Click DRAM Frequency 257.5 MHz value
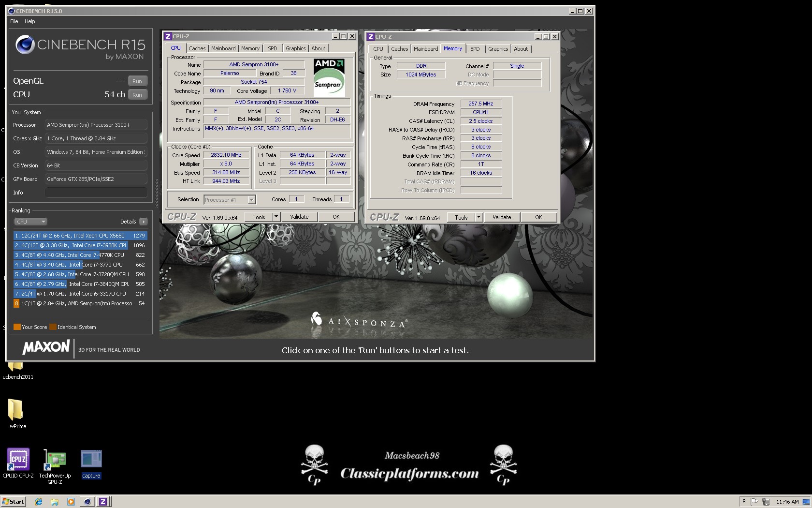The width and height of the screenshot is (812, 508). tap(481, 104)
